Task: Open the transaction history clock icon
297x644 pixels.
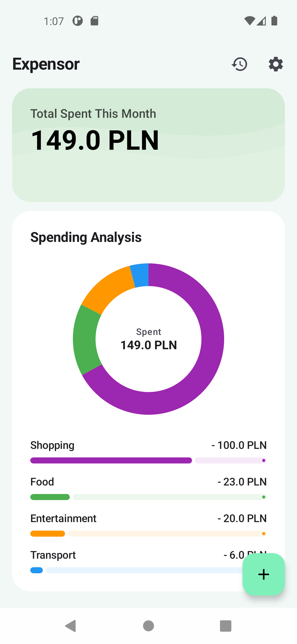Action: tap(240, 64)
